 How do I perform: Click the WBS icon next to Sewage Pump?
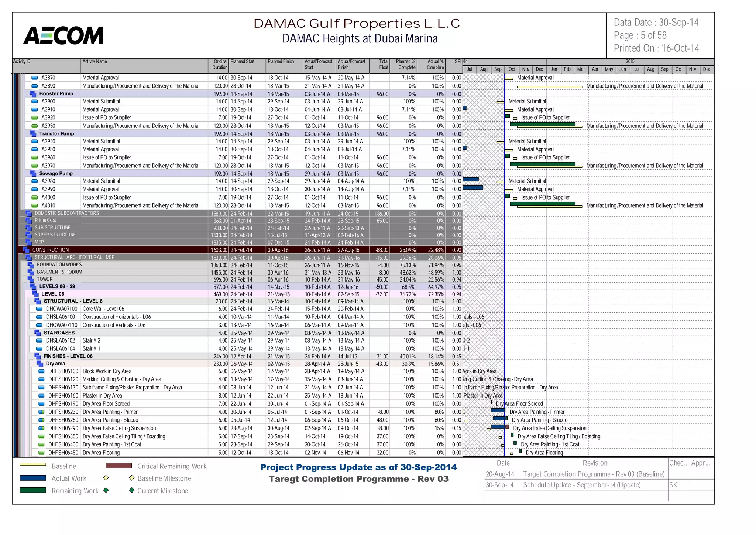pyautogui.click(x=33, y=174)
